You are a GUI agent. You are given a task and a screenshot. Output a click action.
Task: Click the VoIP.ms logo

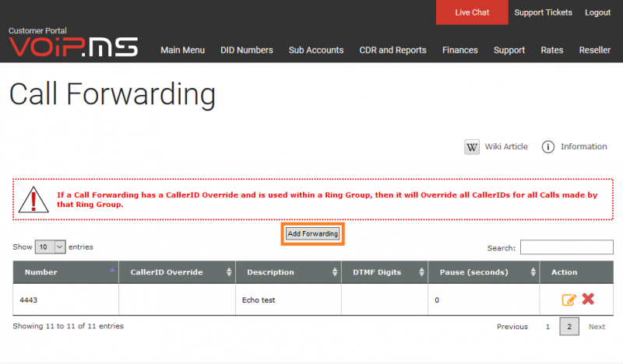click(x=73, y=47)
